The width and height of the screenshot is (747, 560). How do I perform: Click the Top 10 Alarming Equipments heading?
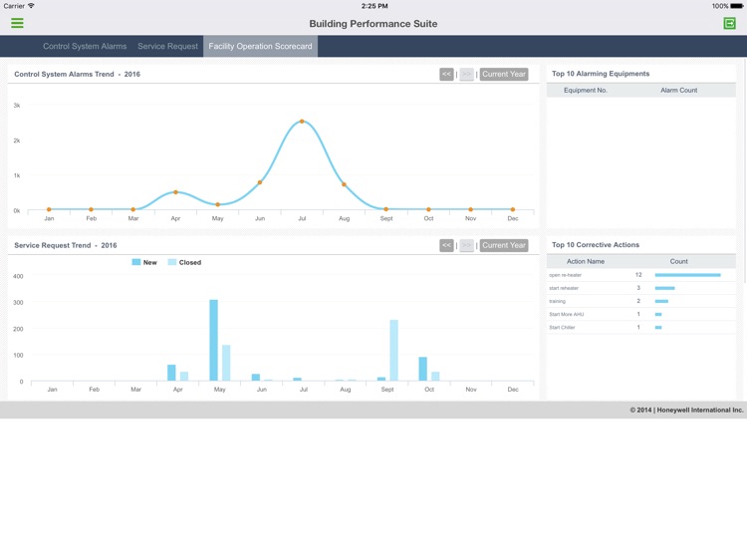[x=601, y=74]
